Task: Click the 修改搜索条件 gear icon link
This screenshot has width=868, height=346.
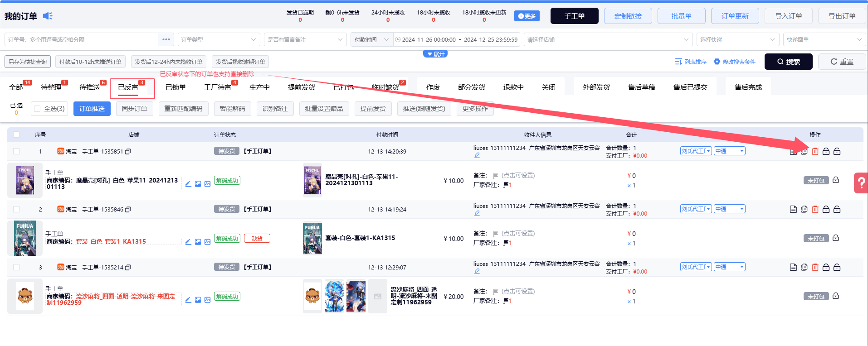Action: 735,62
